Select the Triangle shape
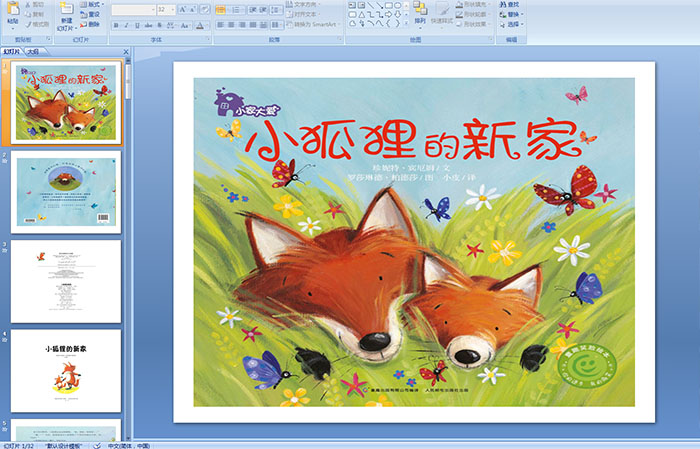The image size is (700, 449). (x=362, y=15)
